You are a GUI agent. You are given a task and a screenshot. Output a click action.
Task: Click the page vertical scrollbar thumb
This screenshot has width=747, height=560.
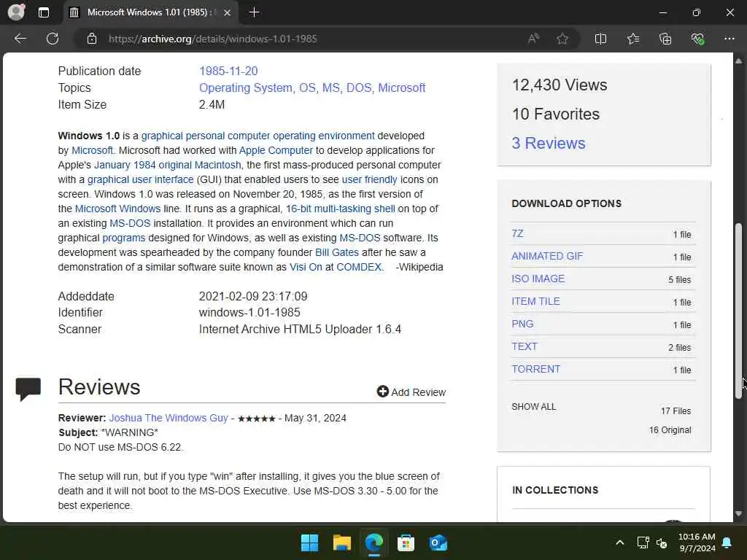(738, 310)
